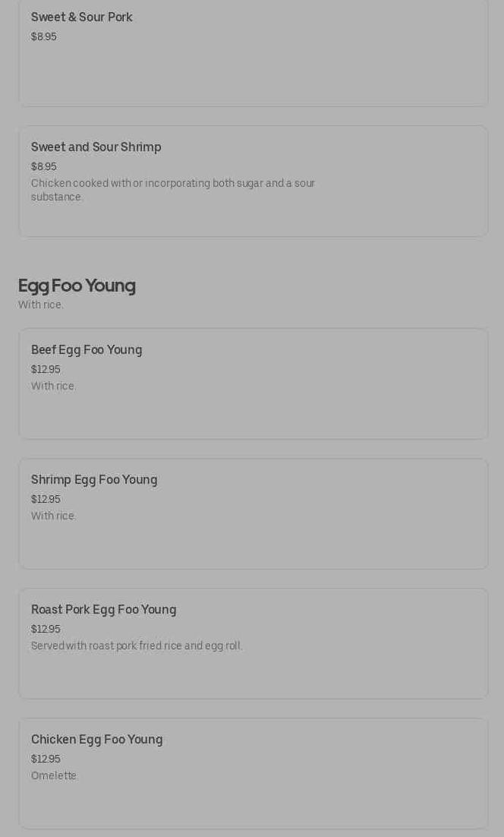Click the 'substance.' line in the Shrimp description
The image size is (504, 837).
coord(57,197)
